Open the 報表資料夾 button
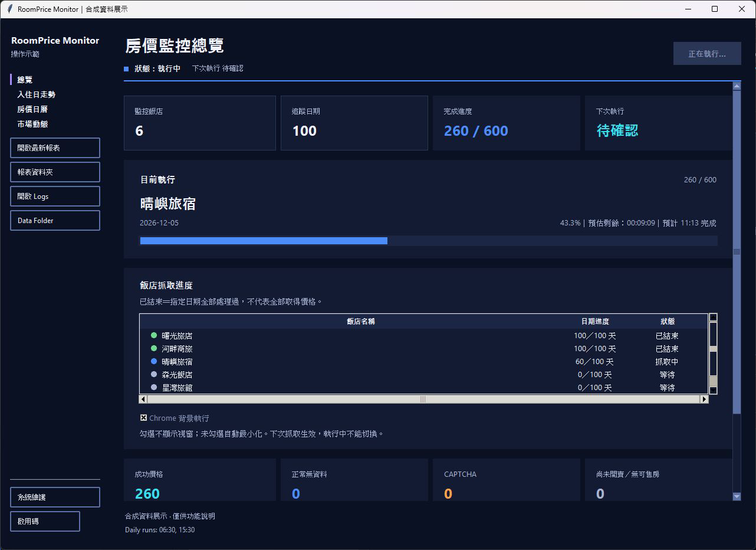The height and width of the screenshot is (550, 756). click(x=55, y=172)
